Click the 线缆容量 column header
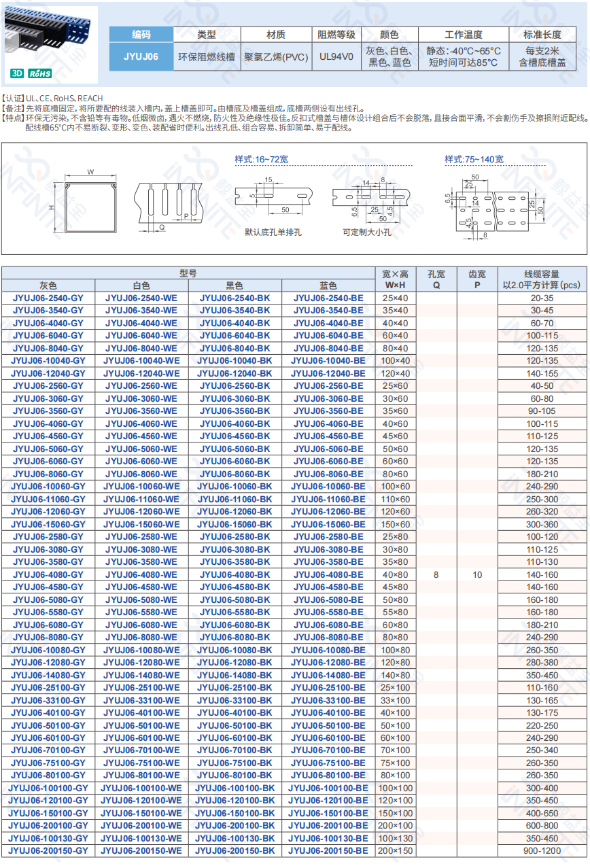Screen dimensions: 590x868 tap(542, 279)
